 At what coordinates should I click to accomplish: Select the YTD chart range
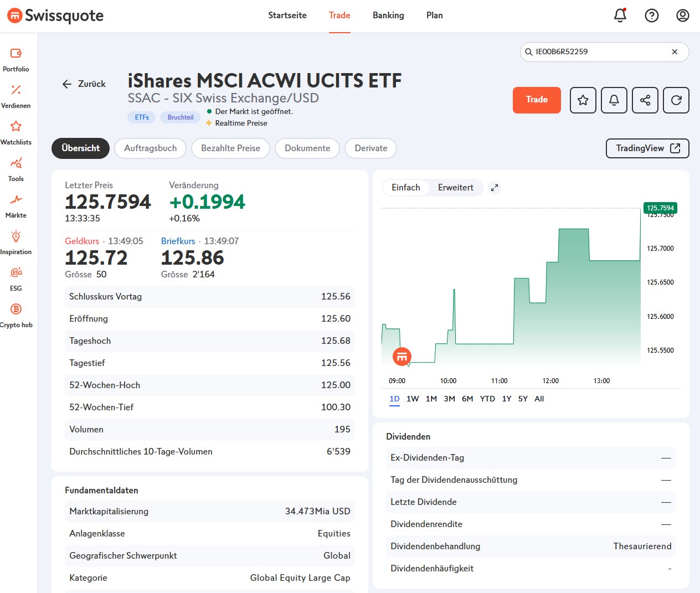[487, 399]
